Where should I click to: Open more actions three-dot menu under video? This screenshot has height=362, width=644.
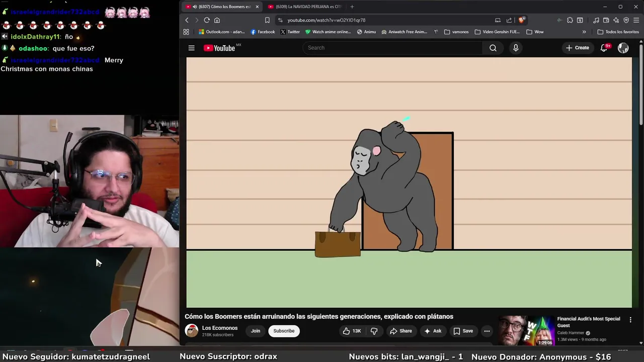(x=487, y=331)
